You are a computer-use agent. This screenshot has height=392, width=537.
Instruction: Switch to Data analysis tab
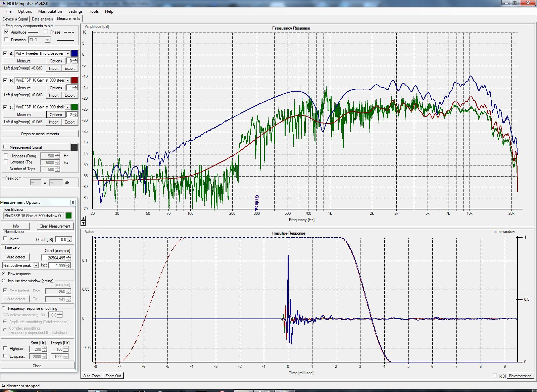42,19
